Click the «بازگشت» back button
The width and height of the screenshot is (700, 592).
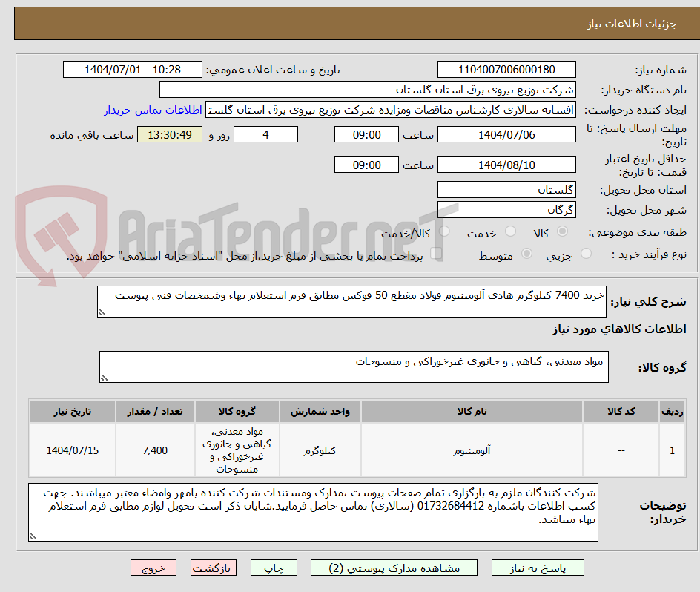(214, 568)
